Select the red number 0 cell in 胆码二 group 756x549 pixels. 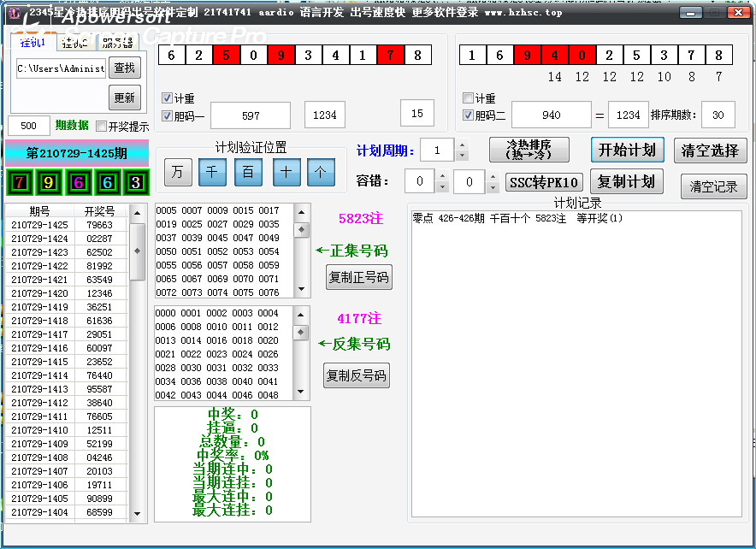(582, 55)
